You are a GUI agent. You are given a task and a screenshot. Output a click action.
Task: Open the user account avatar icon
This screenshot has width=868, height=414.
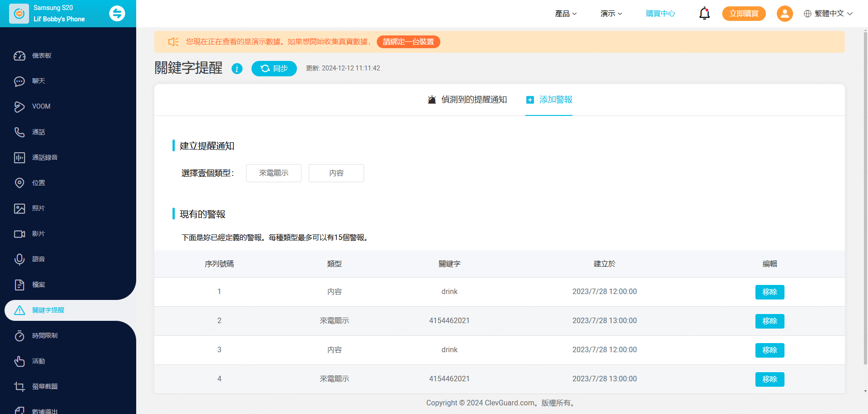tap(784, 14)
